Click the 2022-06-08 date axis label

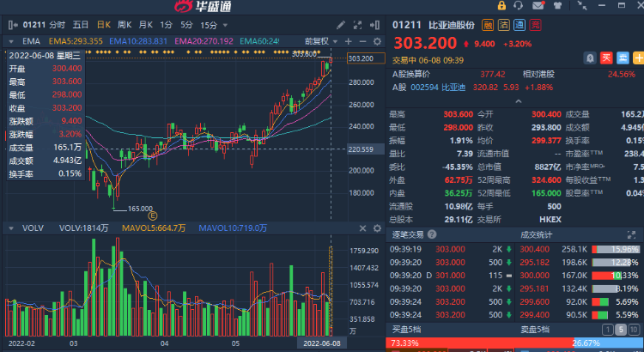pyautogui.click(x=322, y=343)
